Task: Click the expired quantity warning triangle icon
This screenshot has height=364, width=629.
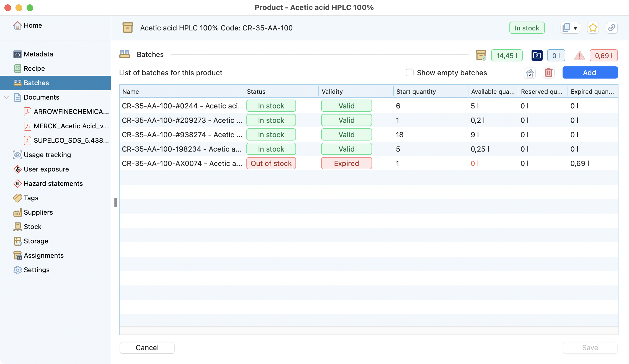Action: pyautogui.click(x=579, y=56)
